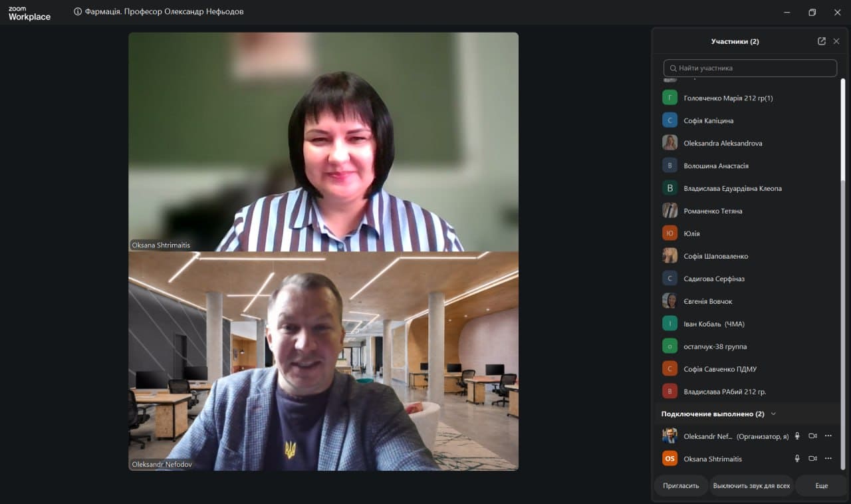
Task: Minimize the Zoom meeting window
Action: point(787,12)
